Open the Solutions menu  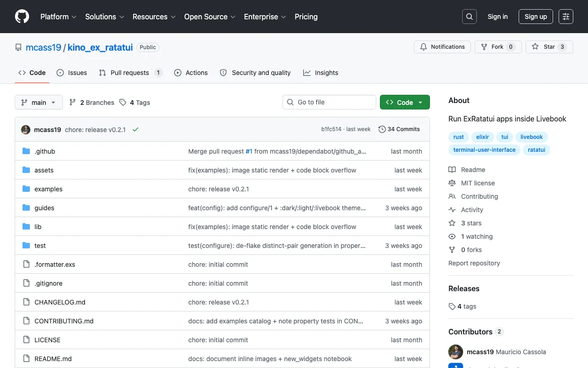(105, 17)
